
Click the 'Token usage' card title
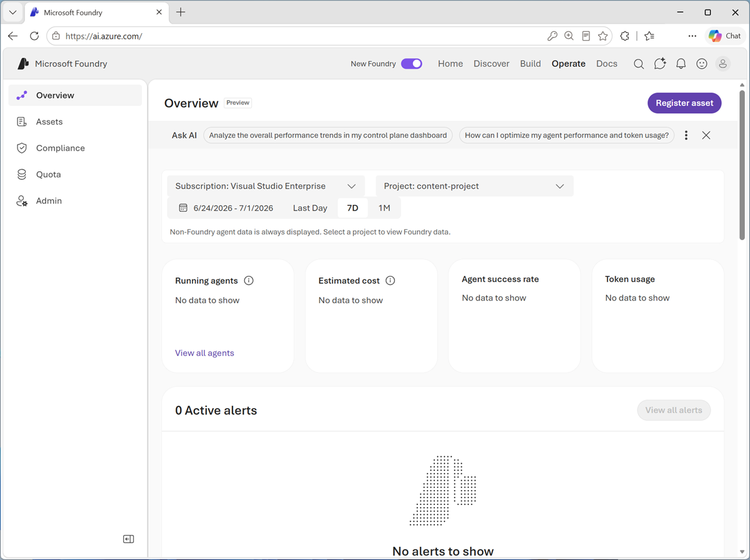tap(630, 279)
